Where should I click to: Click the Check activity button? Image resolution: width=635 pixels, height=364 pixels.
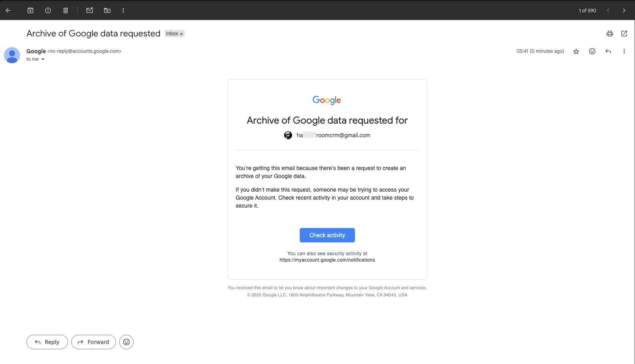[327, 235]
